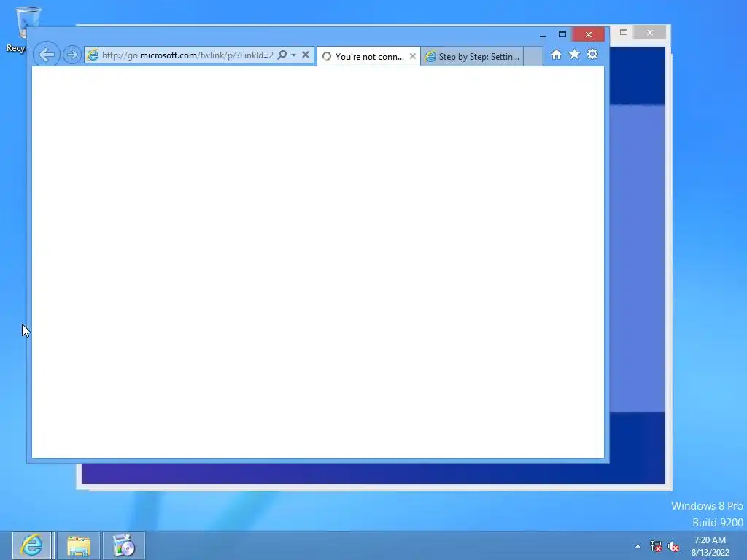Select the Recycle Bin desktop icon
This screenshot has width=747, height=560.
tap(23, 28)
